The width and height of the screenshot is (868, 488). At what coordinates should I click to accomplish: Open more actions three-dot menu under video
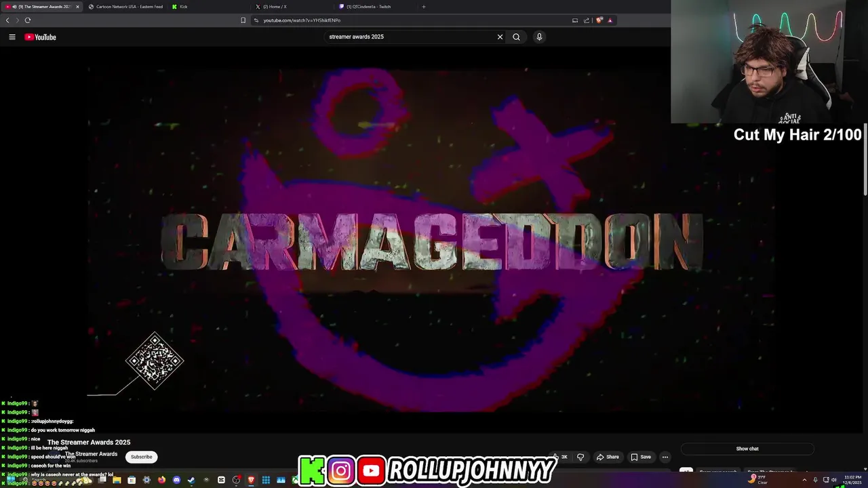coord(665,457)
